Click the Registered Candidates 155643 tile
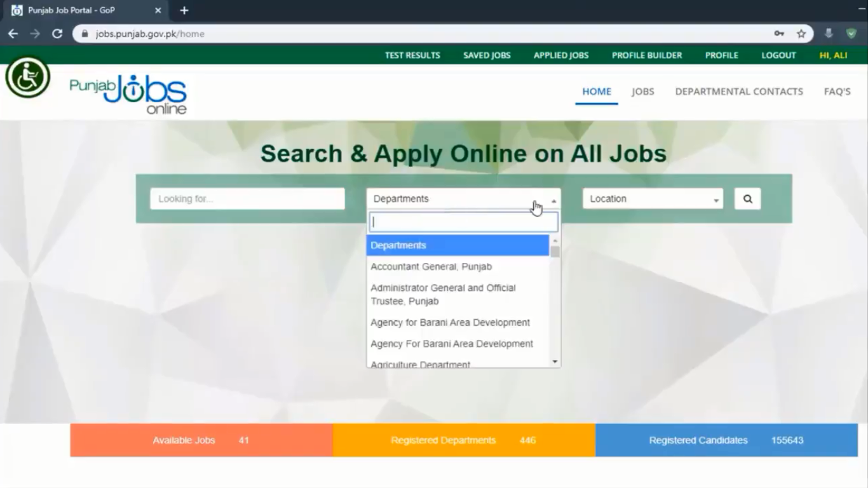The height and width of the screenshot is (488, 868). click(x=726, y=440)
